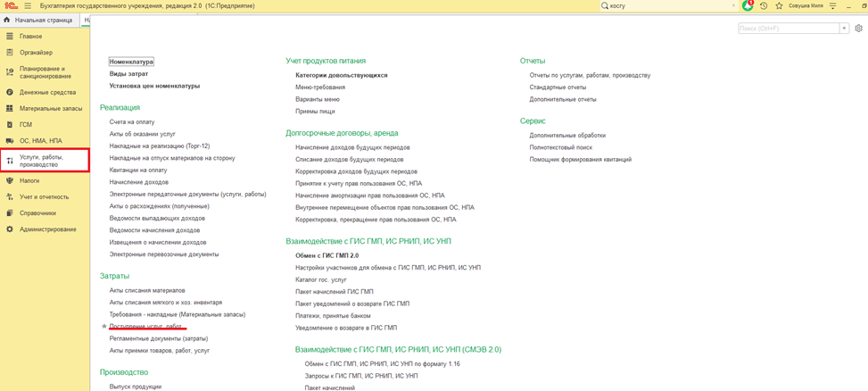Click the Учет и отчетность icon
The width and height of the screenshot is (868, 391).
[x=10, y=196]
